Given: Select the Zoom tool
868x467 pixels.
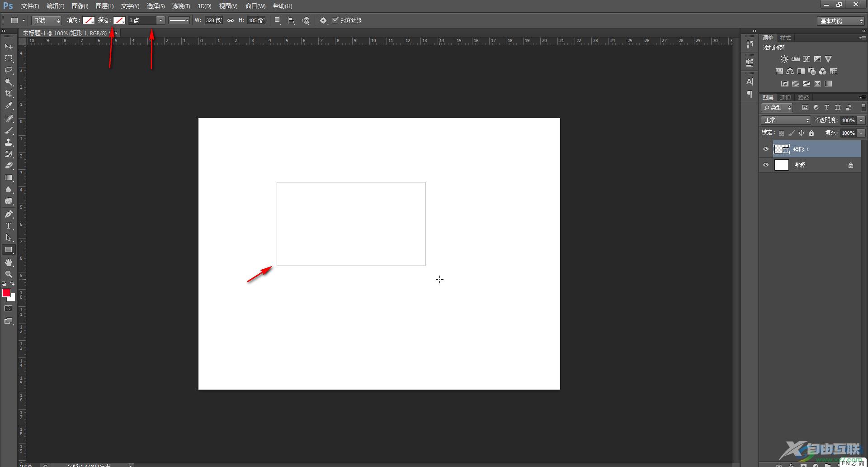Looking at the screenshot, I should coord(9,274).
